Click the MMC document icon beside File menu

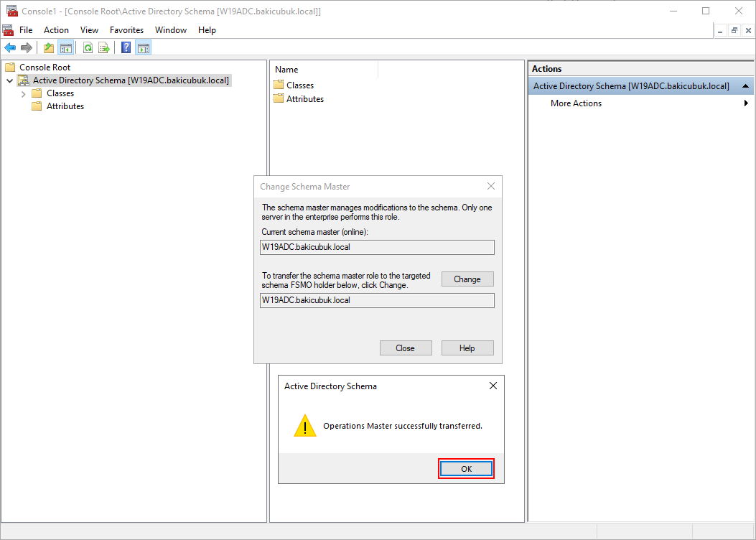click(x=8, y=30)
